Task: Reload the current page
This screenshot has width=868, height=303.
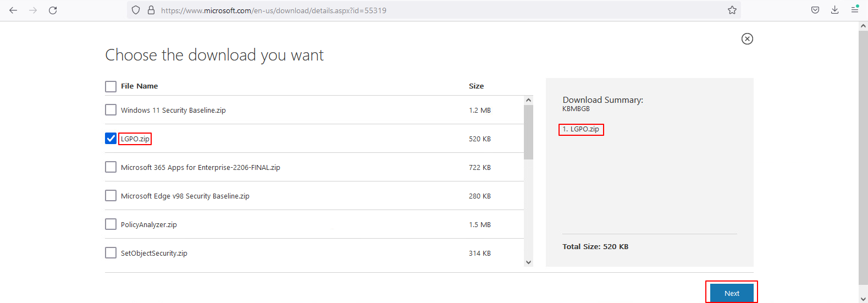Action: click(53, 10)
